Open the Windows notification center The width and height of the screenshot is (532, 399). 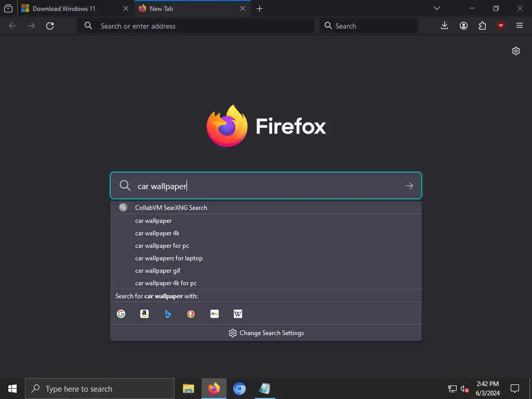pos(515,389)
